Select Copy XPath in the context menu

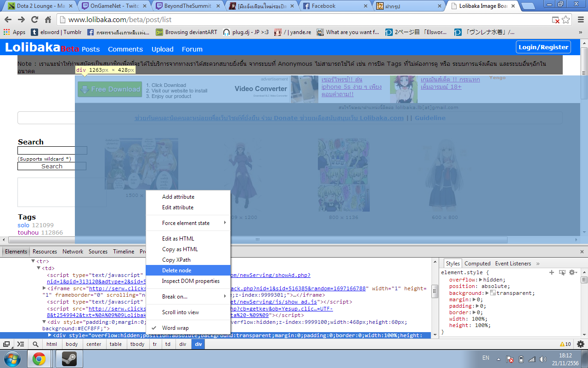coord(188,260)
